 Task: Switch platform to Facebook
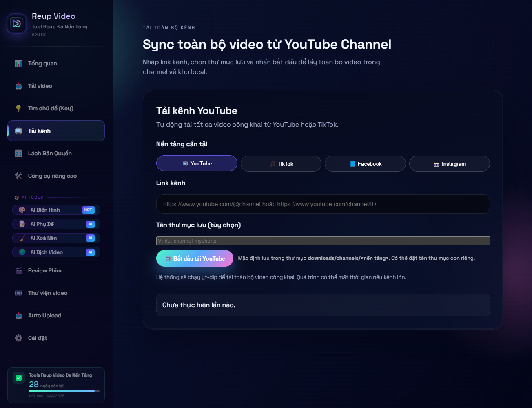[x=365, y=164]
